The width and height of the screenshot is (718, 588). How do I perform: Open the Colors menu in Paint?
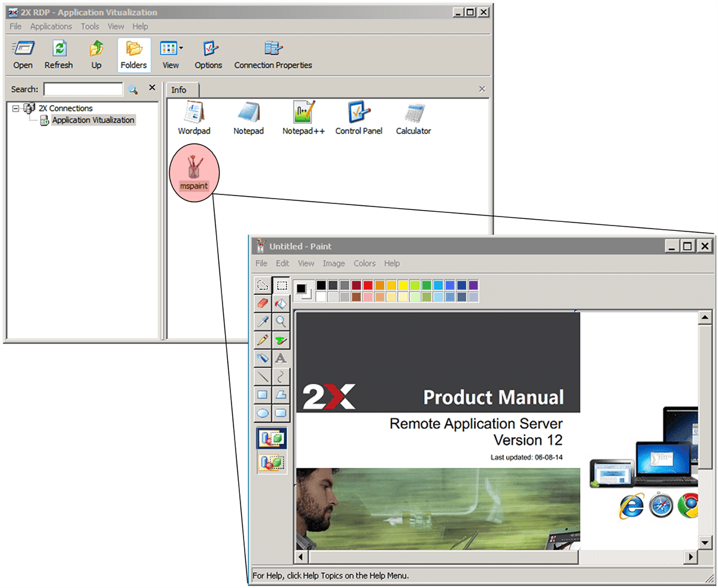point(364,263)
